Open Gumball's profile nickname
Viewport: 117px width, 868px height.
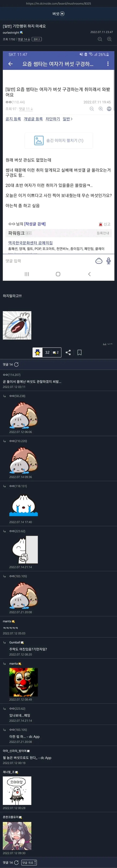pos(15,642)
